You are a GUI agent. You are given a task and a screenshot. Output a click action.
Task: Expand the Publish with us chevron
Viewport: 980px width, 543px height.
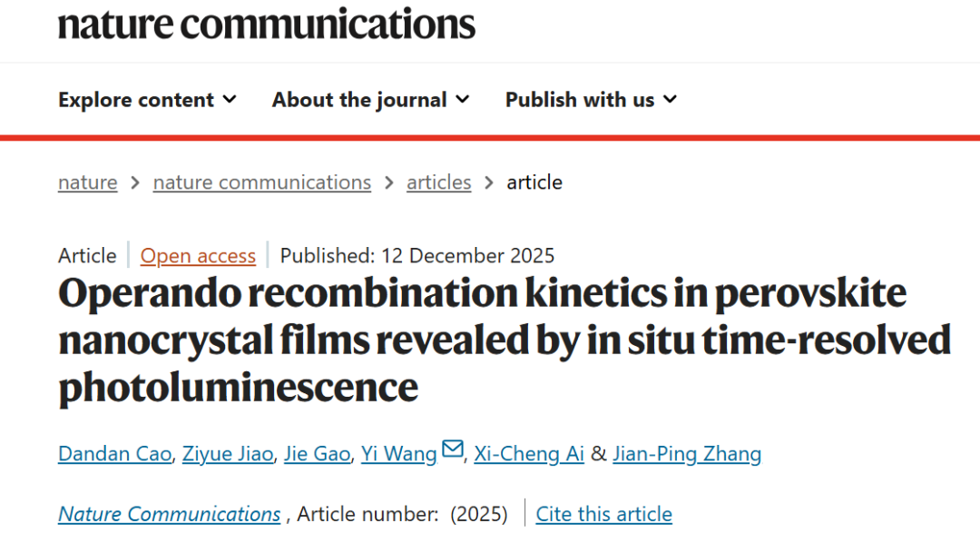pos(671,99)
